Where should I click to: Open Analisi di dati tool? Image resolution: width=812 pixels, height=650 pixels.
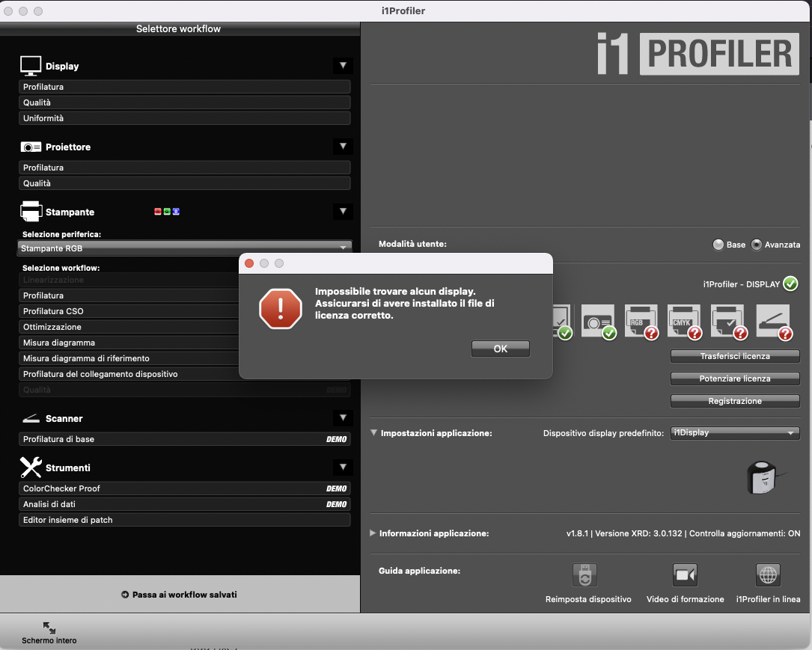[x=184, y=504]
